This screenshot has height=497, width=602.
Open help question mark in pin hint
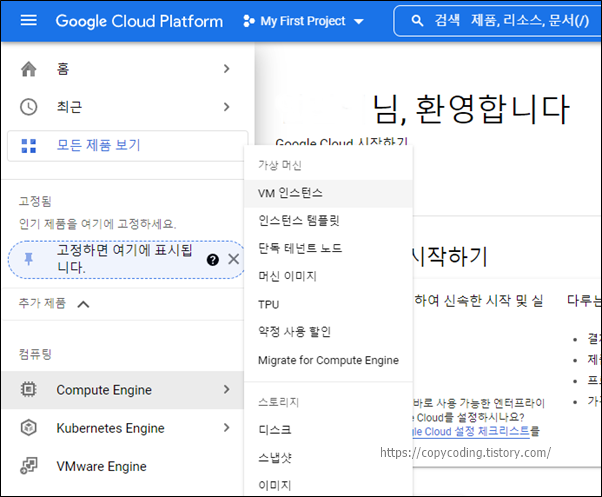pos(213,260)
